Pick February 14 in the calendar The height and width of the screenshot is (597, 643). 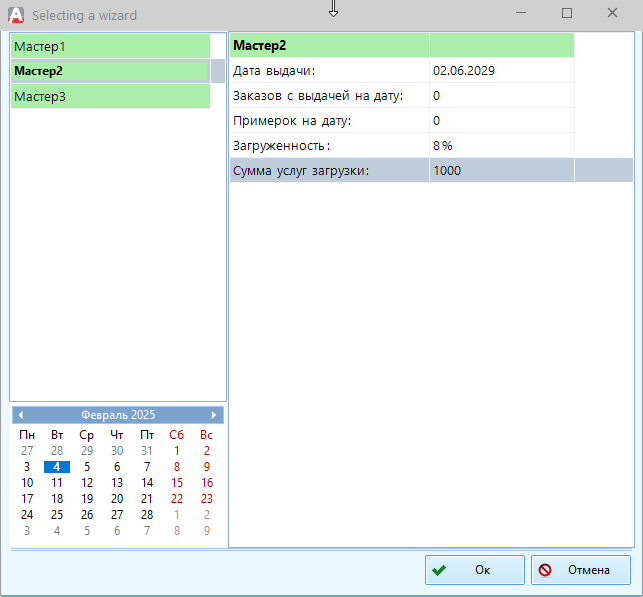click(147, 482)
